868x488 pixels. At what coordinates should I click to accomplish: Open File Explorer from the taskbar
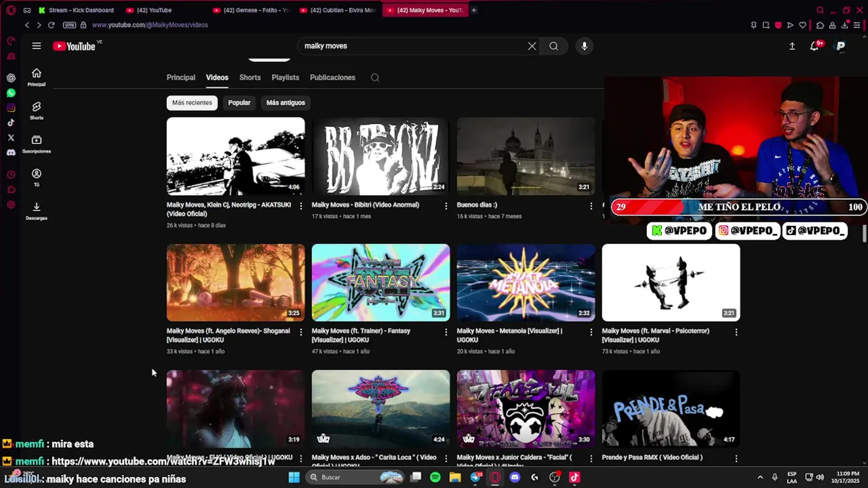click(x=455, y=477)
